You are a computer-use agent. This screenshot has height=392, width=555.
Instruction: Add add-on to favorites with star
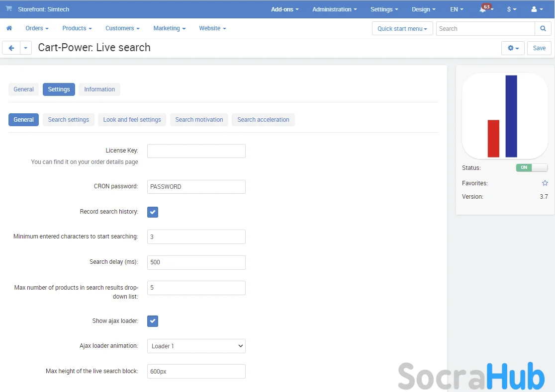[545, 183]
